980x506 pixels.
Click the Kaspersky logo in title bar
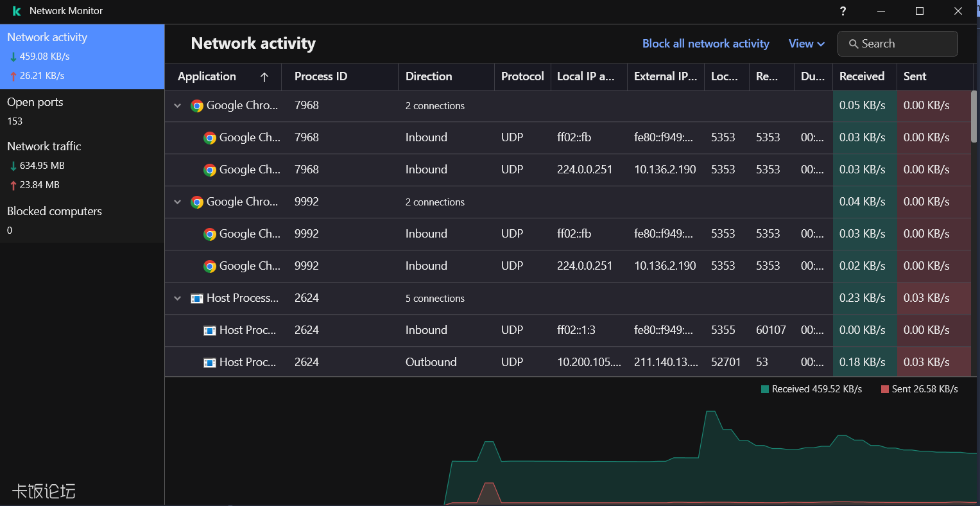click(x=17, y=11)
